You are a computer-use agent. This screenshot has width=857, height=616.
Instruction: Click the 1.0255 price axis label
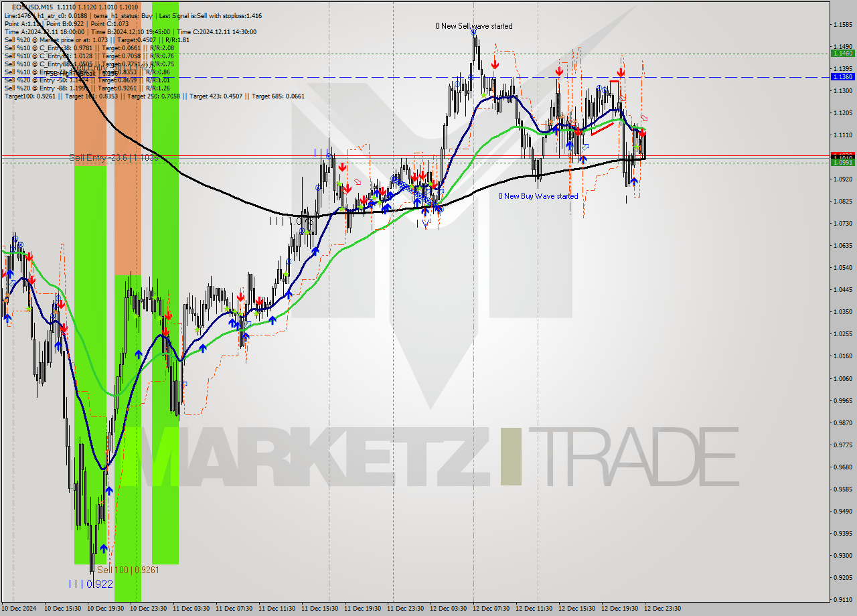842,334
